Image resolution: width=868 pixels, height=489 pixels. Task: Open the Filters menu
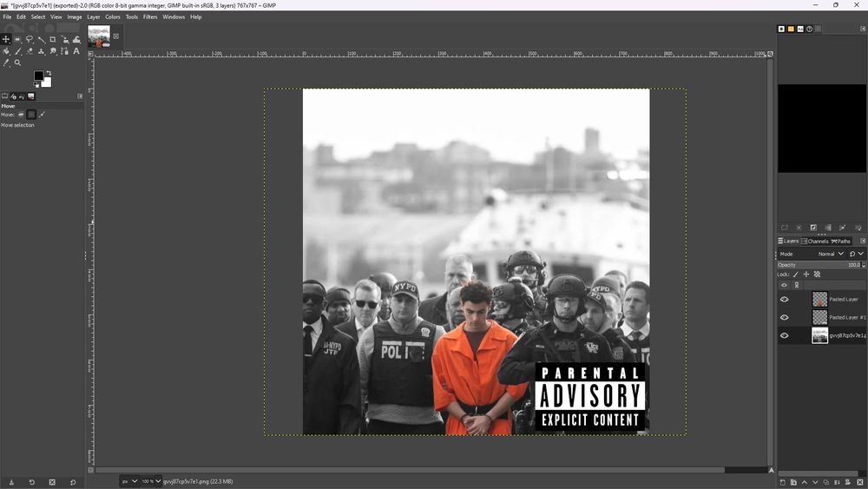point(150,17)
